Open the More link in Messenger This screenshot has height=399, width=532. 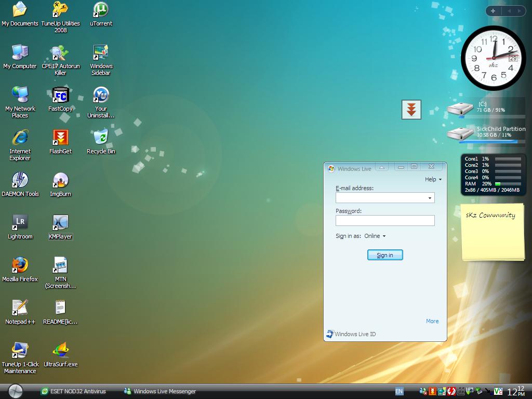click(432, 321)
